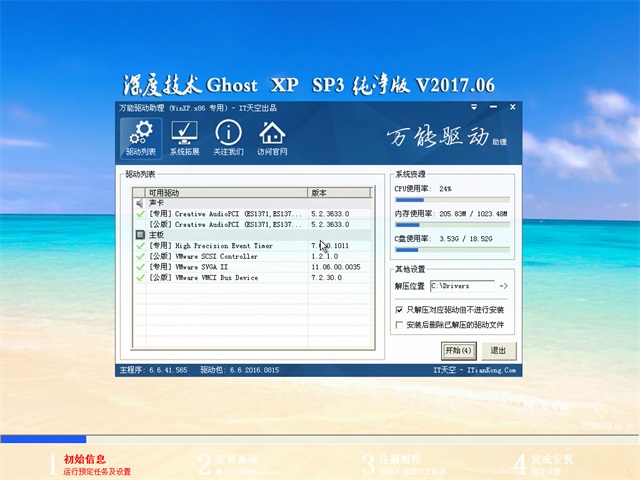Open the title bar dropdown menu arrow icon

coord(474,107)
